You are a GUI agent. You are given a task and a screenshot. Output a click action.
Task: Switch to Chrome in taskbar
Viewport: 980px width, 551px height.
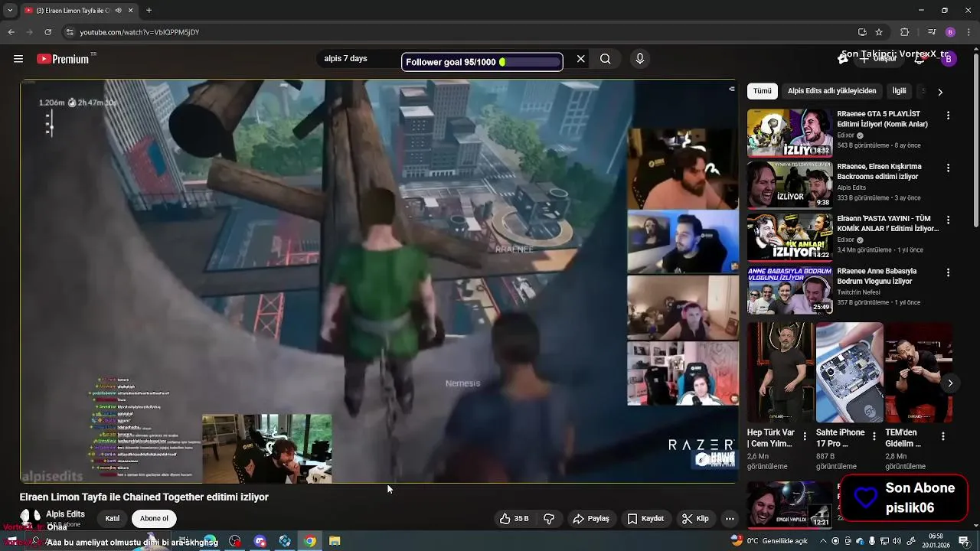pos(309,541)
